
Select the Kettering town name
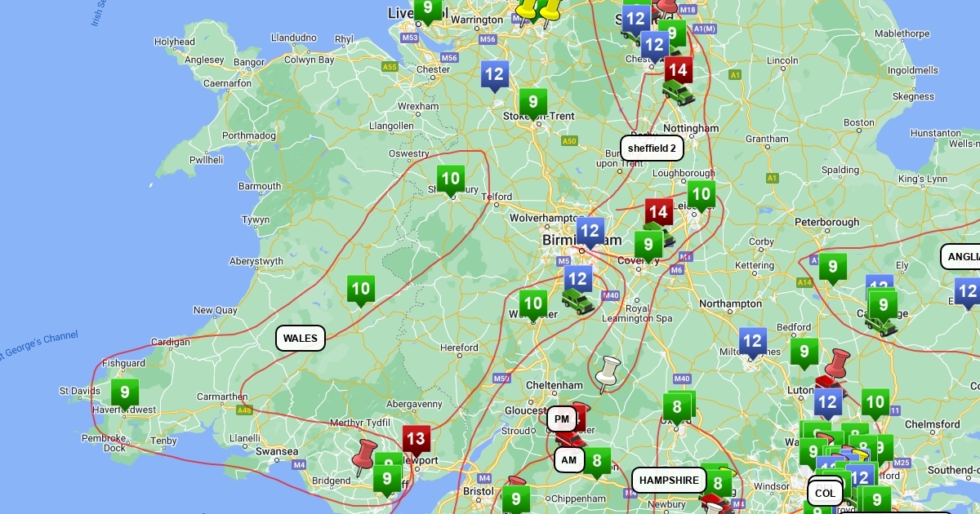[755, 266]
